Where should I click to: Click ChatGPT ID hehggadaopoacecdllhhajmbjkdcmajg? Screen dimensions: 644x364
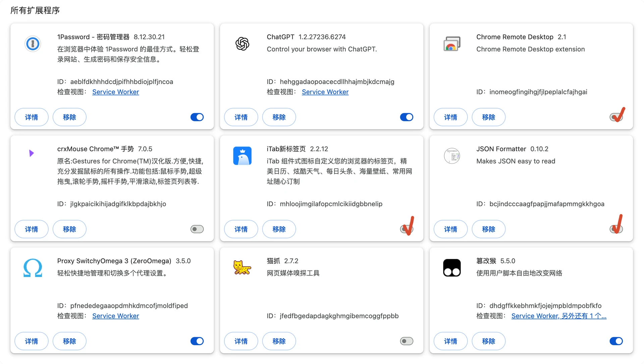pyautogui.click(x=337, y=82)
